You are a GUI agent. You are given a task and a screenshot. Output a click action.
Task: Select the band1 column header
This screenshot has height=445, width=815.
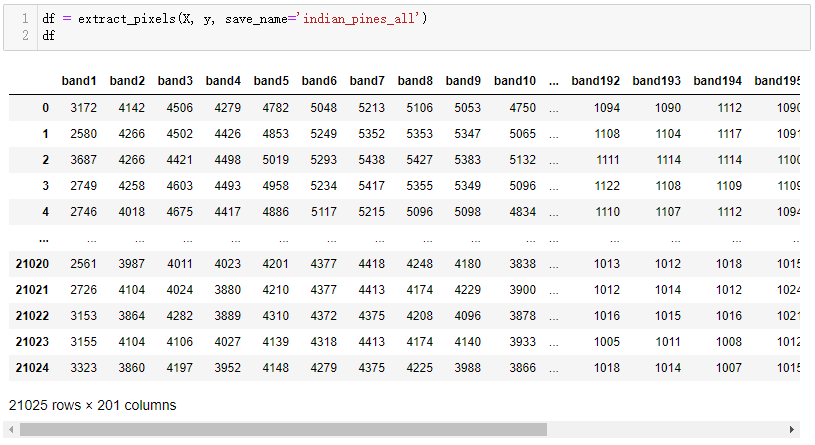(x=79, y=81)
